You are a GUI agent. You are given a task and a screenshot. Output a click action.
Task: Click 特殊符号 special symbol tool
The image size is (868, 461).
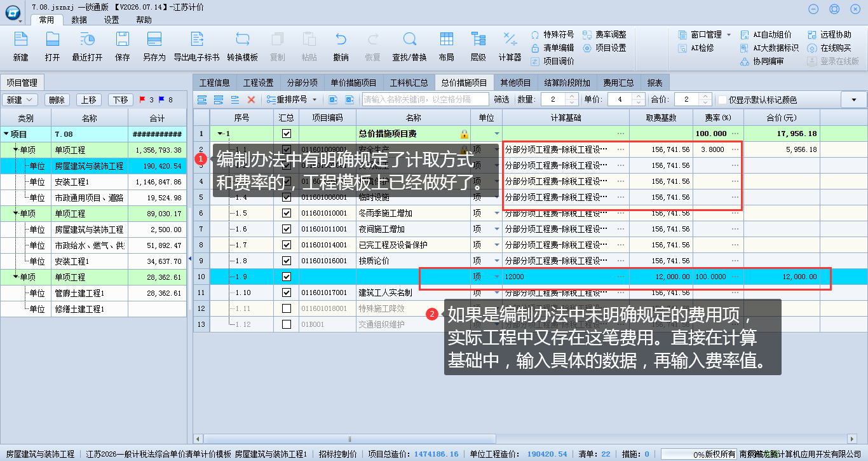click(552, 34)
